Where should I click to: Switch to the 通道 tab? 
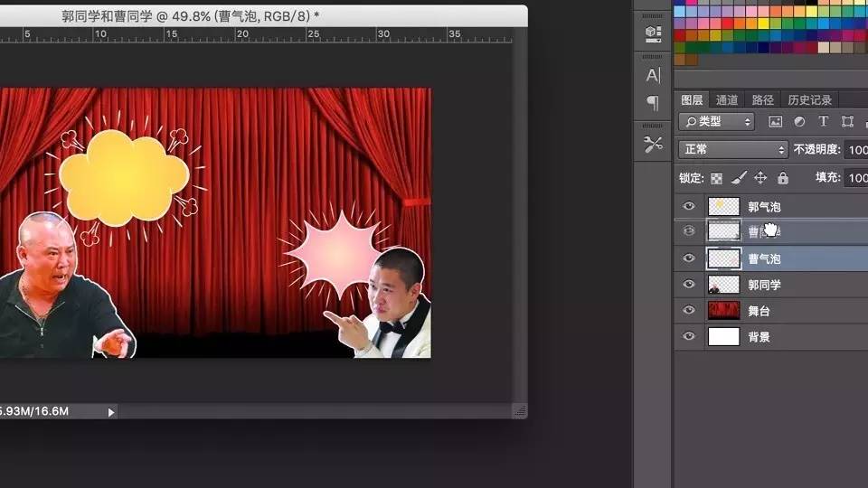pyautogui.click(x=727, y=99)
